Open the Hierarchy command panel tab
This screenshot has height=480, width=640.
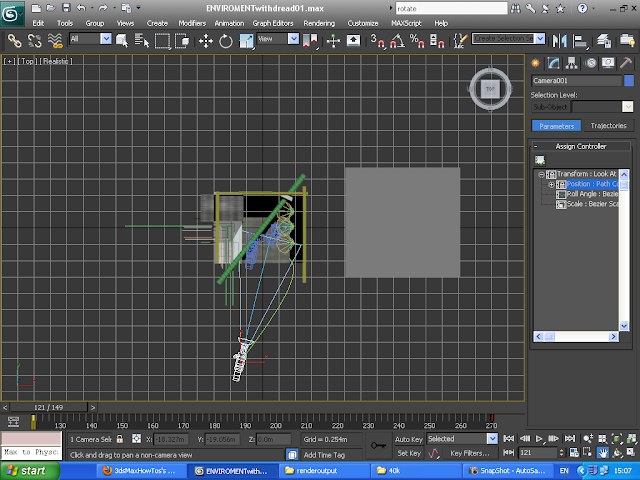(x=572, y=62)
